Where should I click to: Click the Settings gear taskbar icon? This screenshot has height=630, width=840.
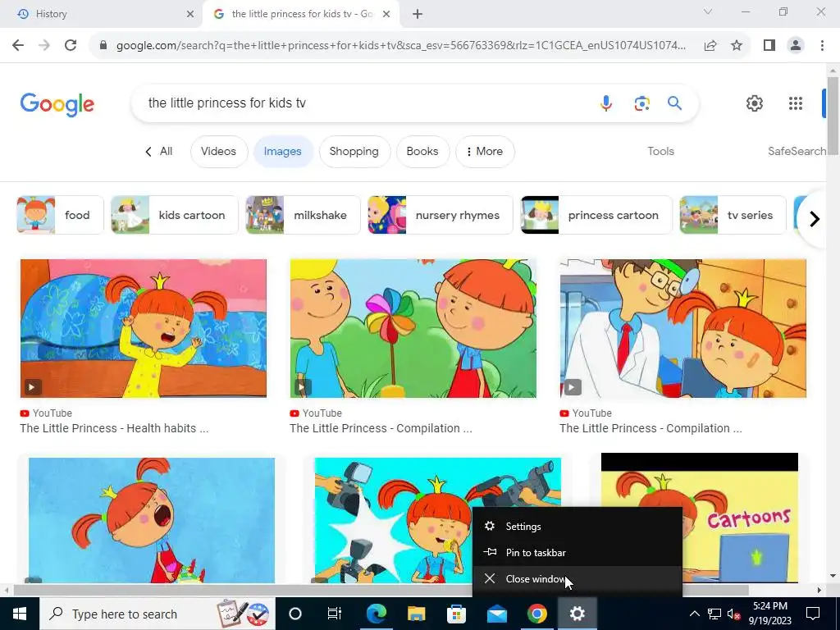pyautogui.click(x=577, y=614)
